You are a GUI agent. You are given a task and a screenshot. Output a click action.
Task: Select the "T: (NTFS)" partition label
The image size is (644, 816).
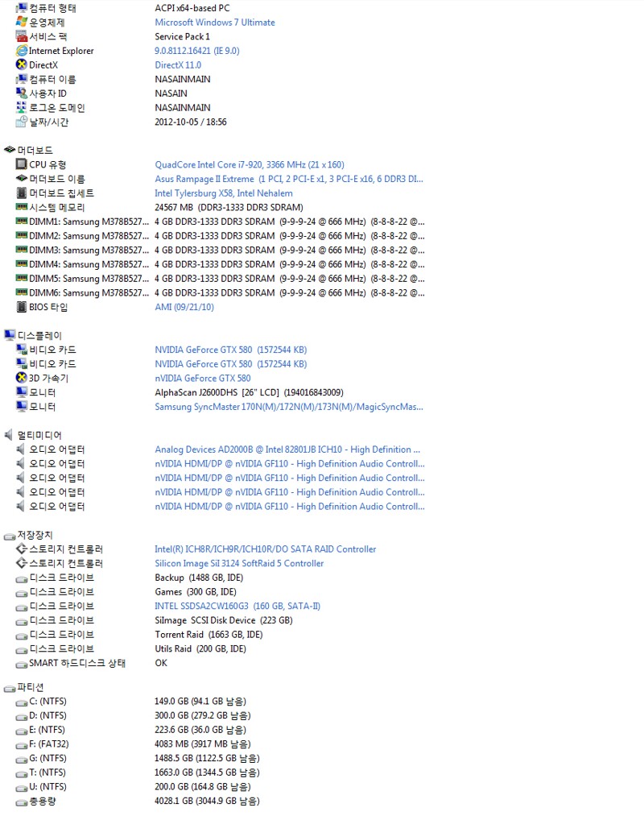click(x=47, y=773)
